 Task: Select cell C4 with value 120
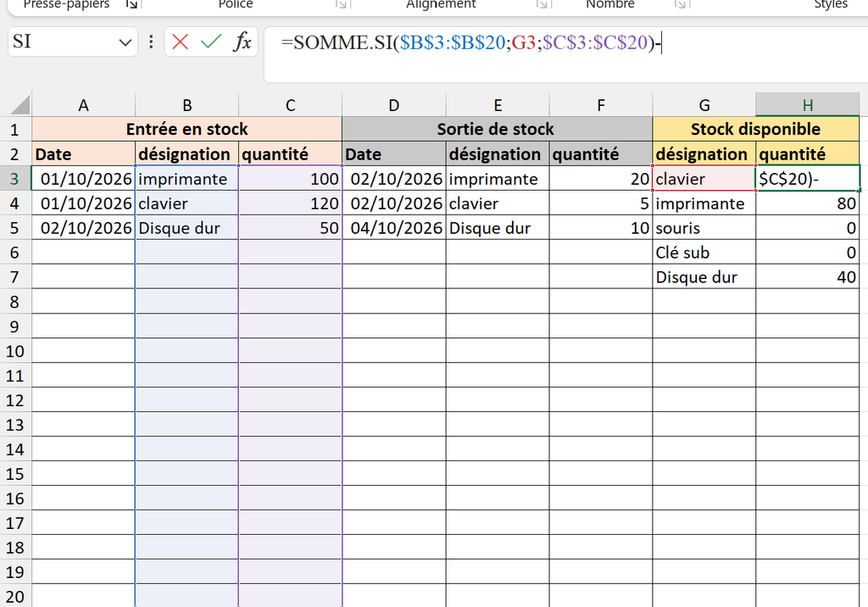pyautogui.click(x=290, y=203)
